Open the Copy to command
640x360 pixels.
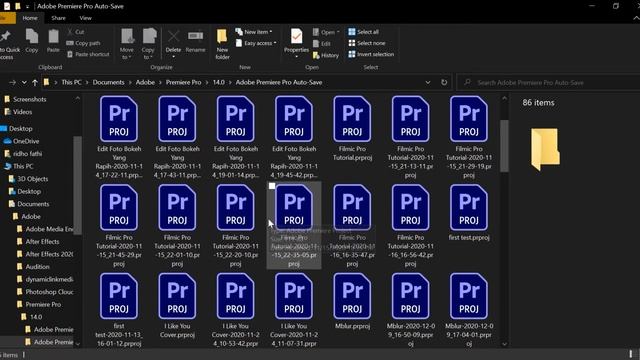(x=148, y=44)
